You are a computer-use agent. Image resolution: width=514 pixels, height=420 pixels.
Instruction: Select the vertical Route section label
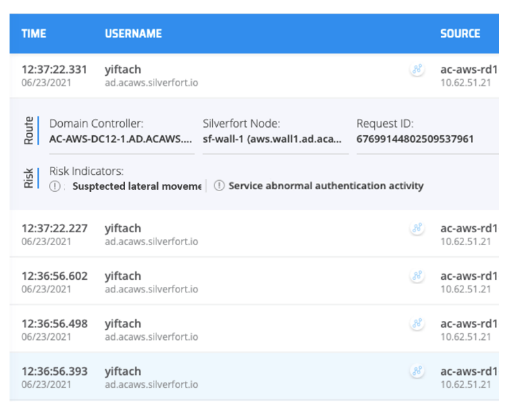click(29, 130)
